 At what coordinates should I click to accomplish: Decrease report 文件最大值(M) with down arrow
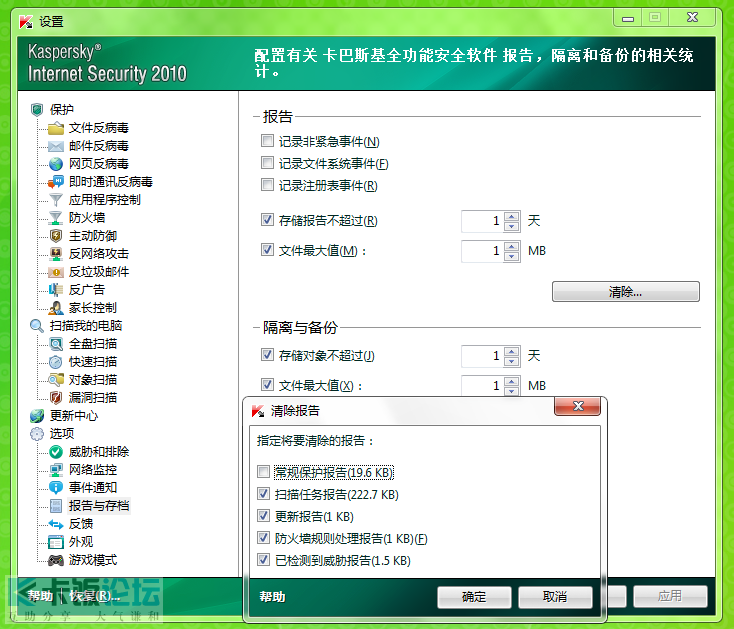512,256
